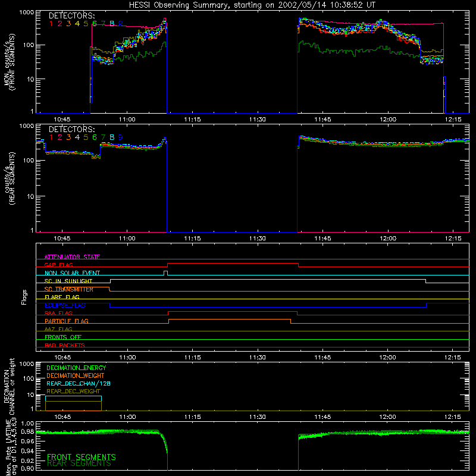Select the olive AAZ_FLAG label
476x476 pixels.
(58, 329)
